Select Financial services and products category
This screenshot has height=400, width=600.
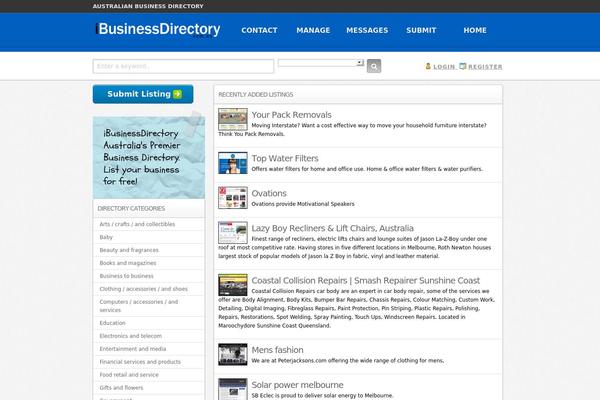pos(140,362)
